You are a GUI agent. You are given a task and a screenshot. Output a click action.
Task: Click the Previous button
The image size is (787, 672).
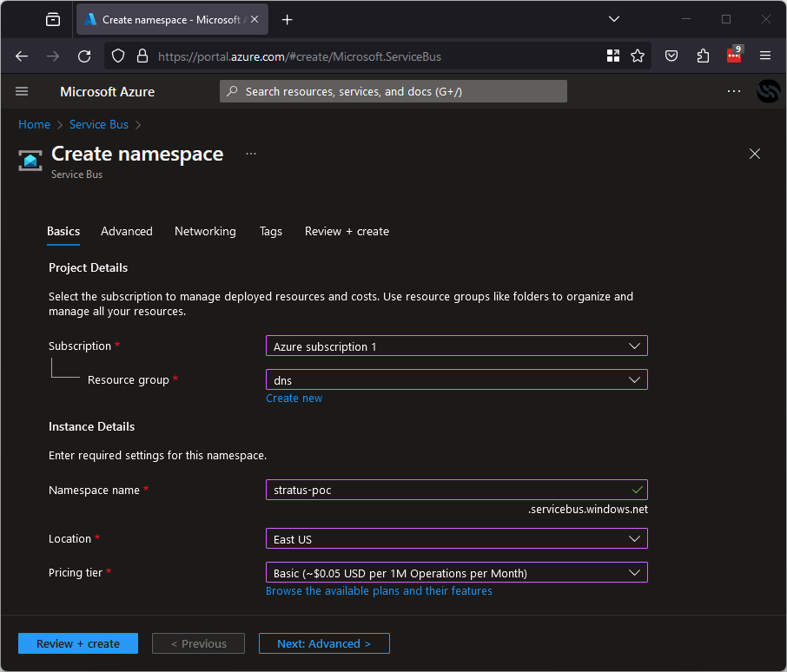[199, 643]
